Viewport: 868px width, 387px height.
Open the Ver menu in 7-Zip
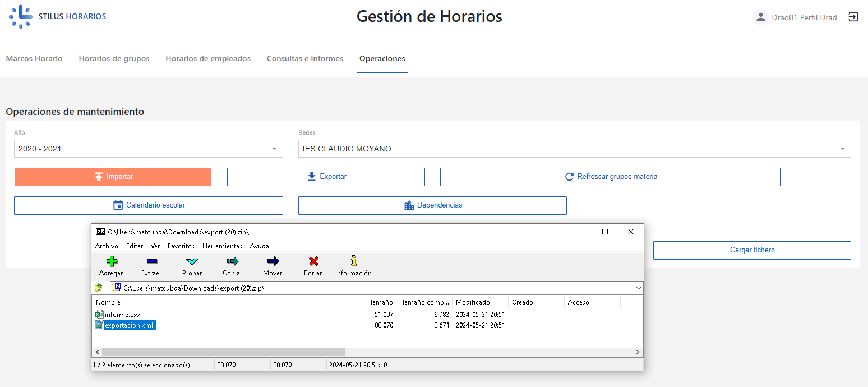point(155,246)
